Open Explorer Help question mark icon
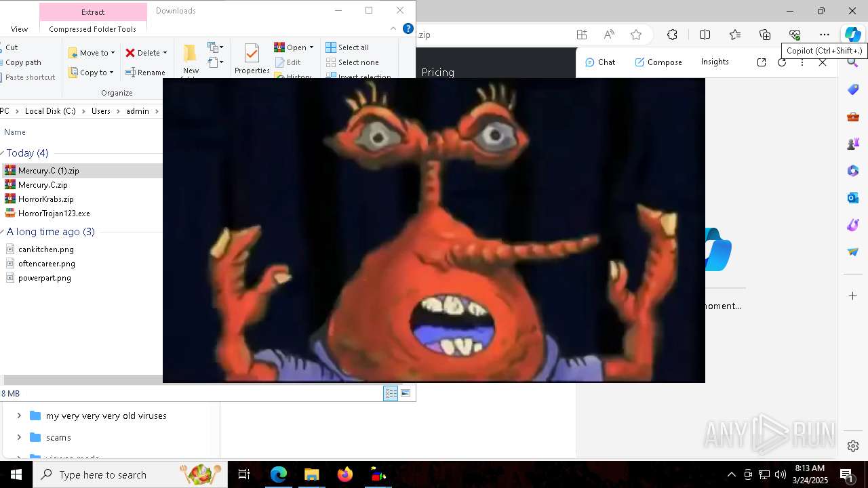Screen dimensions: 868x488 pos(408,28)
